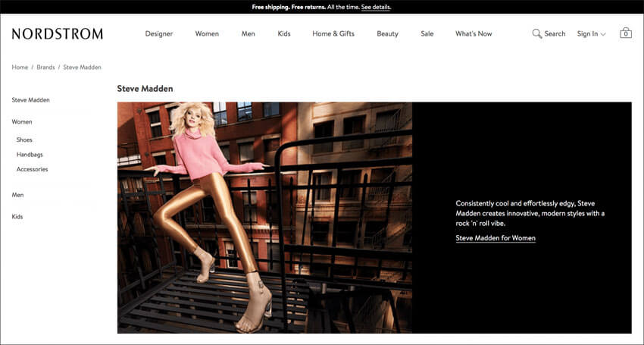
Task: Click Home in the breadcrumb
Action: (20, 67)
